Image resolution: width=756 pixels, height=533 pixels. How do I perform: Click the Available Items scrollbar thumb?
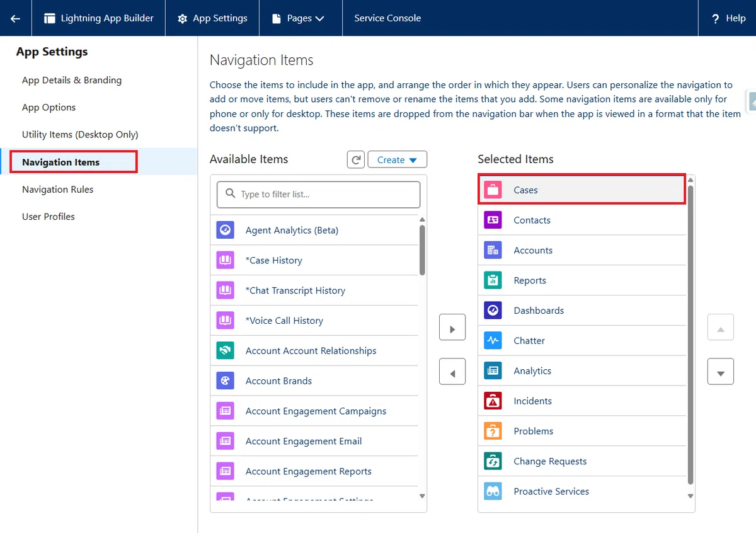coord(422,250)
